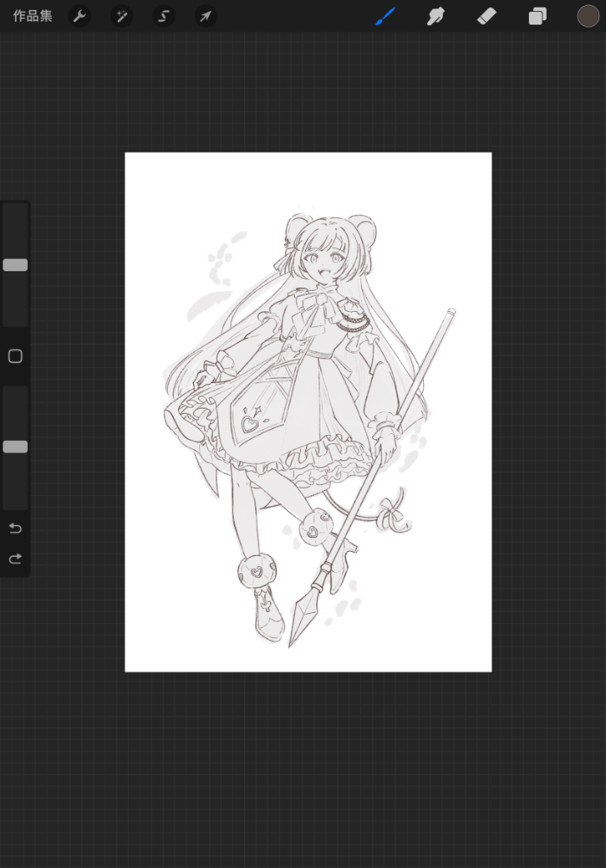This screenshot has width=606, height=868.
Task: Click the brush opacity slider handle
Action: coord(15,446)
